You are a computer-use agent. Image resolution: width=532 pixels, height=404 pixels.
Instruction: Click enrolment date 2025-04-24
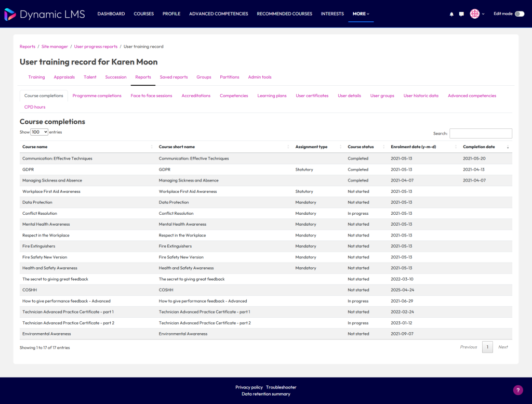pos(402,290)
